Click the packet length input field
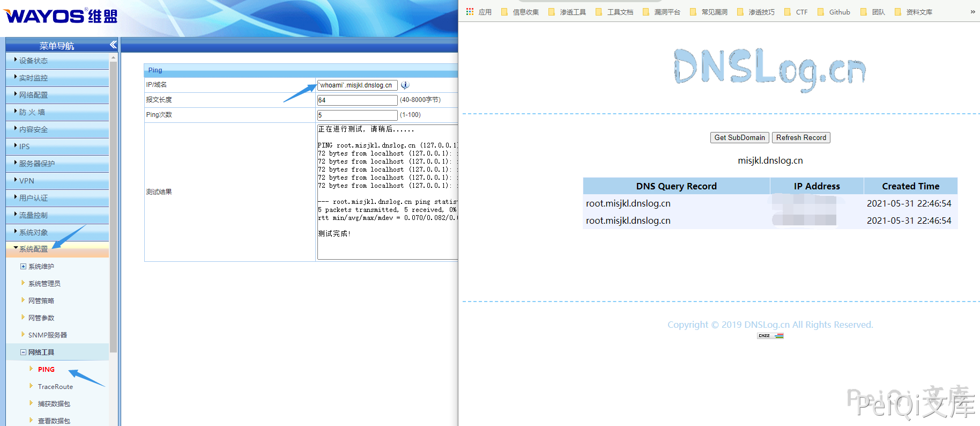The width and height of the screenshot is (980, 426). click(357, 100)
